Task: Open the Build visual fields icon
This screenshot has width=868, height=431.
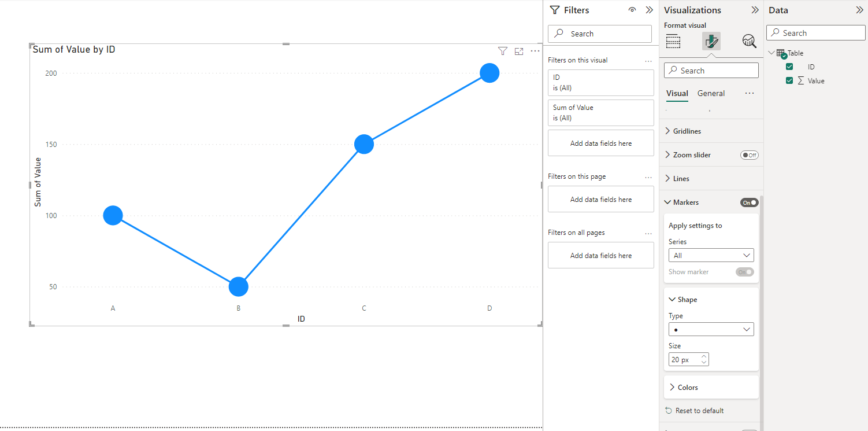Action: tap(673, 41)
